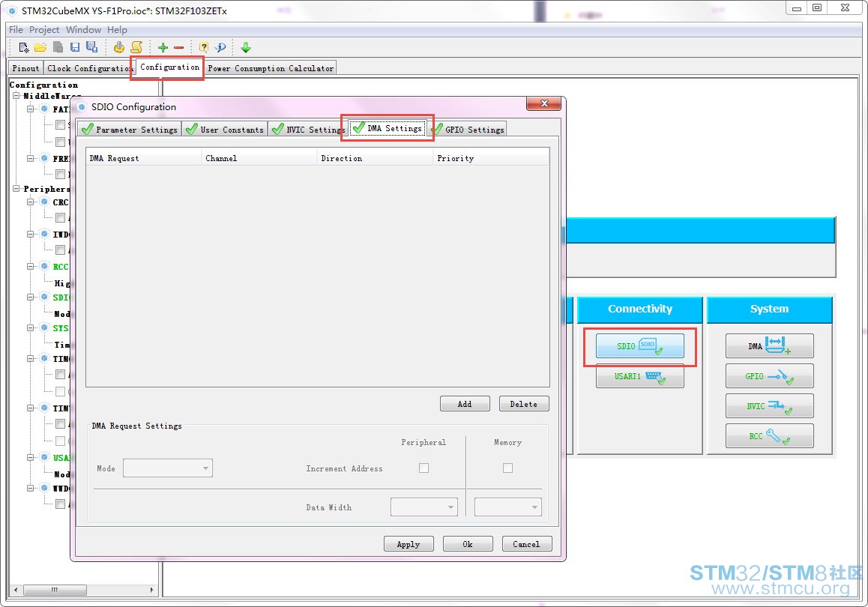Click the red minus toolbar icon
Screen dimensions: 868x607
click(x=178, y=48)
